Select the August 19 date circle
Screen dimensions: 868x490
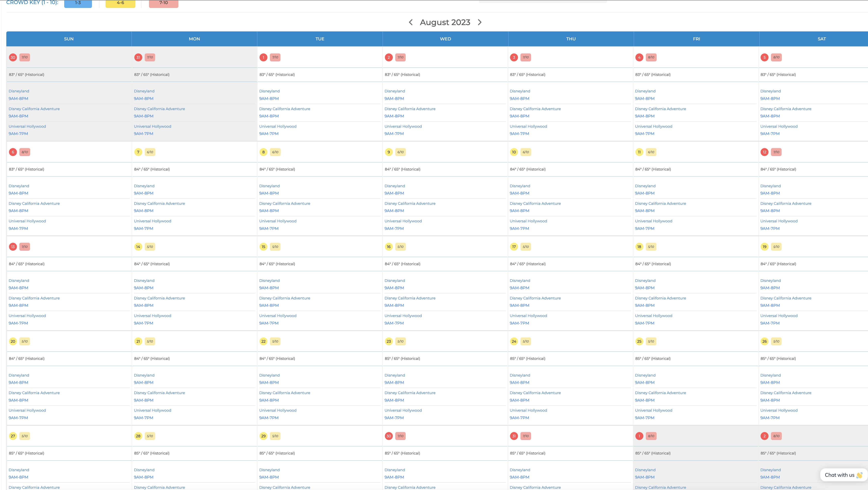[x=765, y=247]
